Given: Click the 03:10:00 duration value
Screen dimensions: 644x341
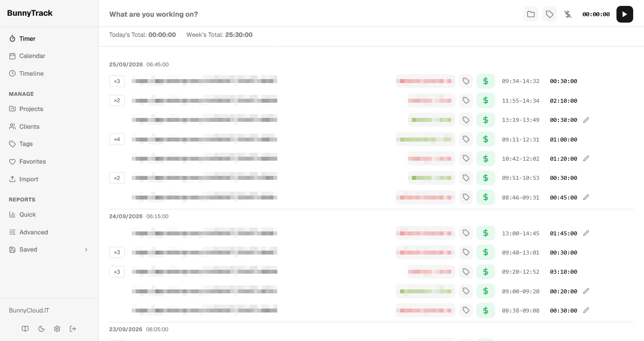Looking at the screenshot, I should 563,272.
